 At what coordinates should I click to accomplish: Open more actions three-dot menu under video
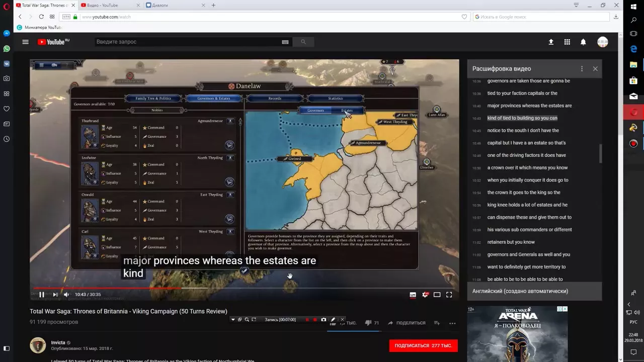pos(452,323)
